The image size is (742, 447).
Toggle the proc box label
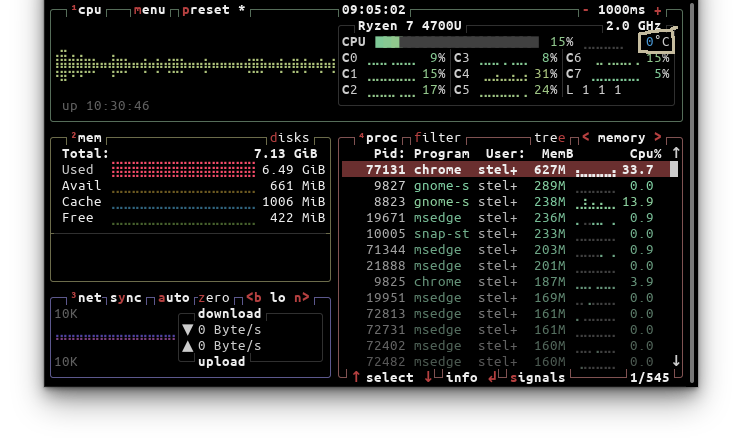[378, 138]
